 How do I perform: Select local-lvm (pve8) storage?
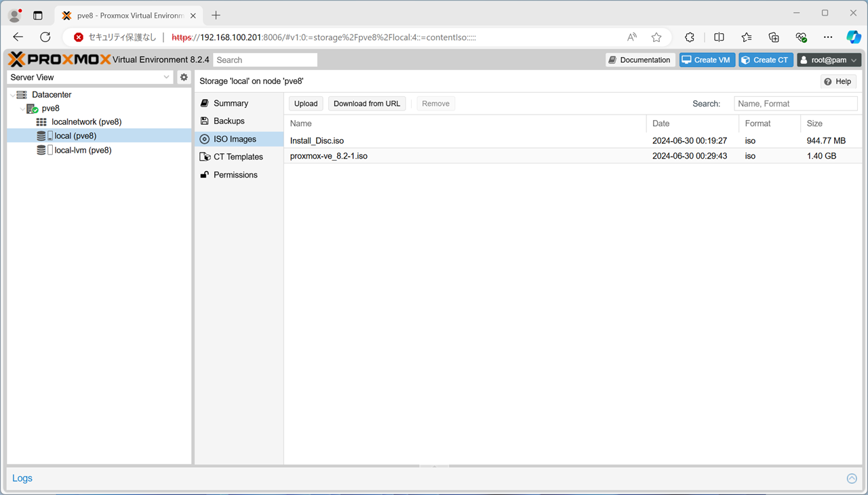pos(83,151)
